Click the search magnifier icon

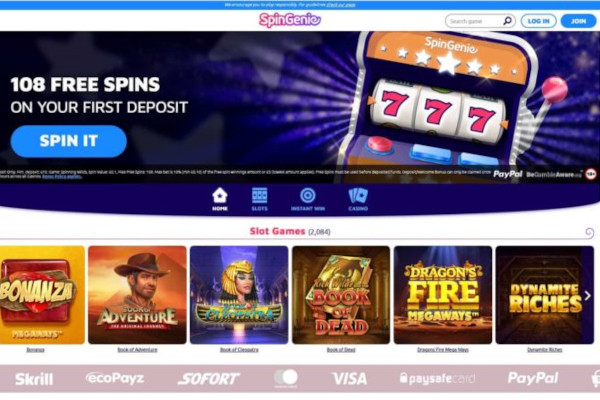coord(507,21)
